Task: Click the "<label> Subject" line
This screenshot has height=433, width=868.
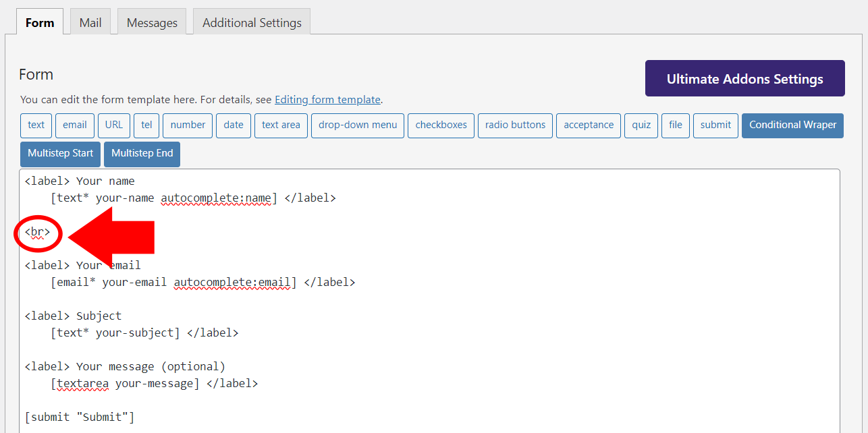Action: click(x=73, y=316)
